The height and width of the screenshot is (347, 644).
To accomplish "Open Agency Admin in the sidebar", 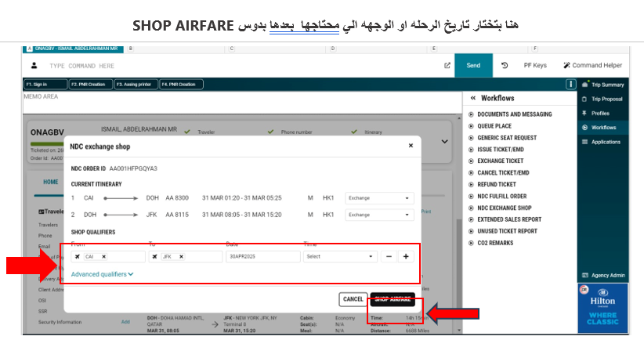I will [603, 276].
